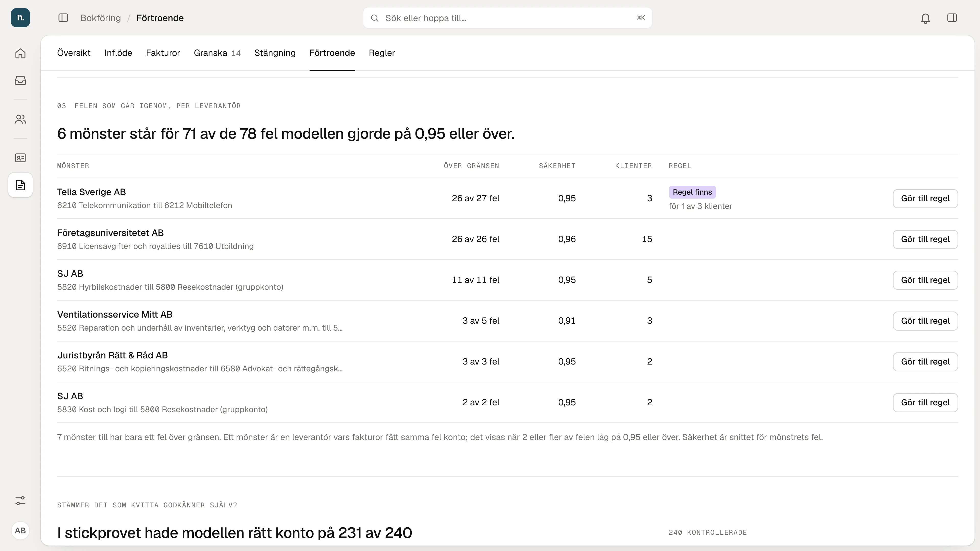980x551 pixels.
Task: Open the home icon in sidebar
Action: point(20,53)
